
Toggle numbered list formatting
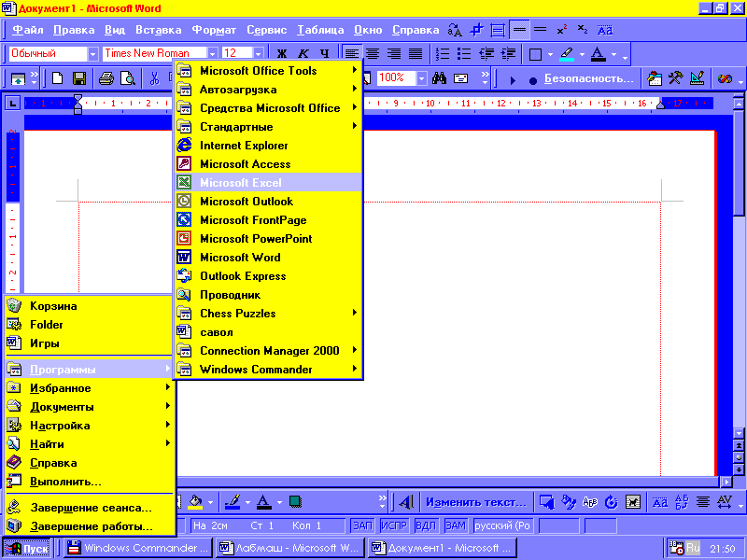click(x=443, y=54)
